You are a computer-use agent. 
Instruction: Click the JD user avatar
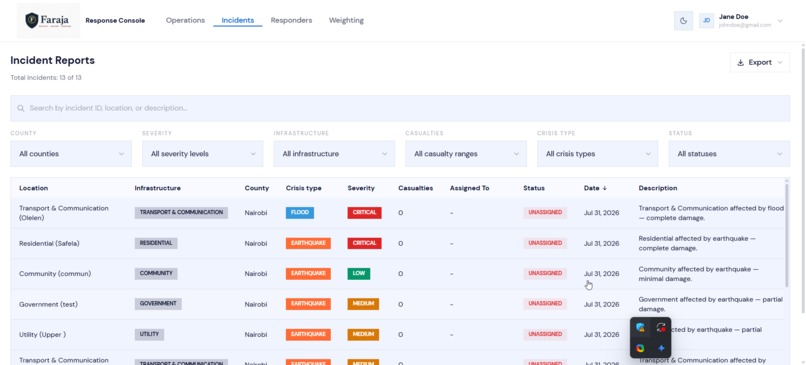[706, 21]
